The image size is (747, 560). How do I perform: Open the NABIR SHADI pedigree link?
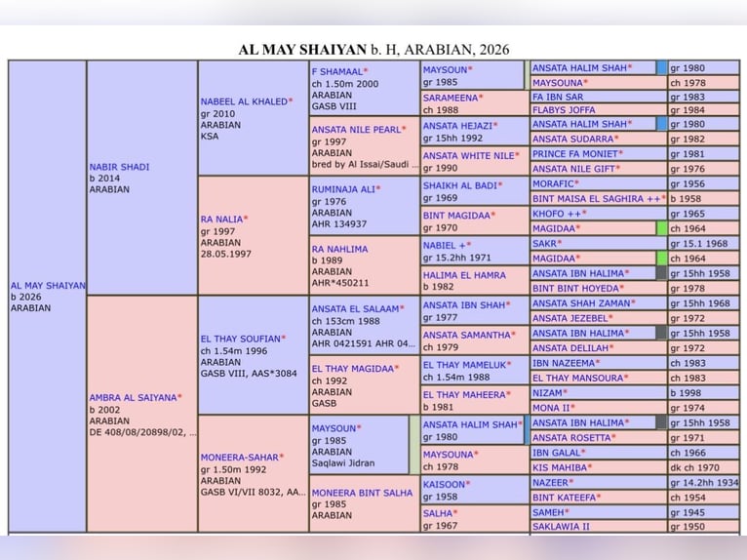click(119, 167)
